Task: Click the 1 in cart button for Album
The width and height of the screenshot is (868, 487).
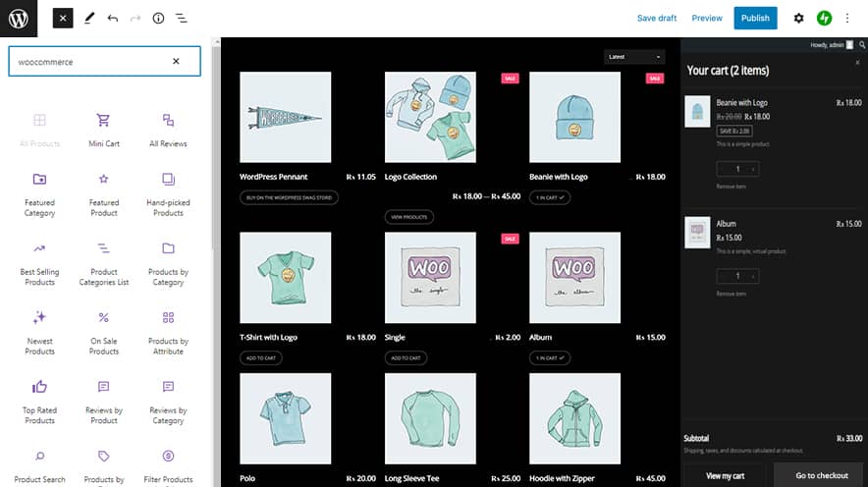Action: point(550,358)
